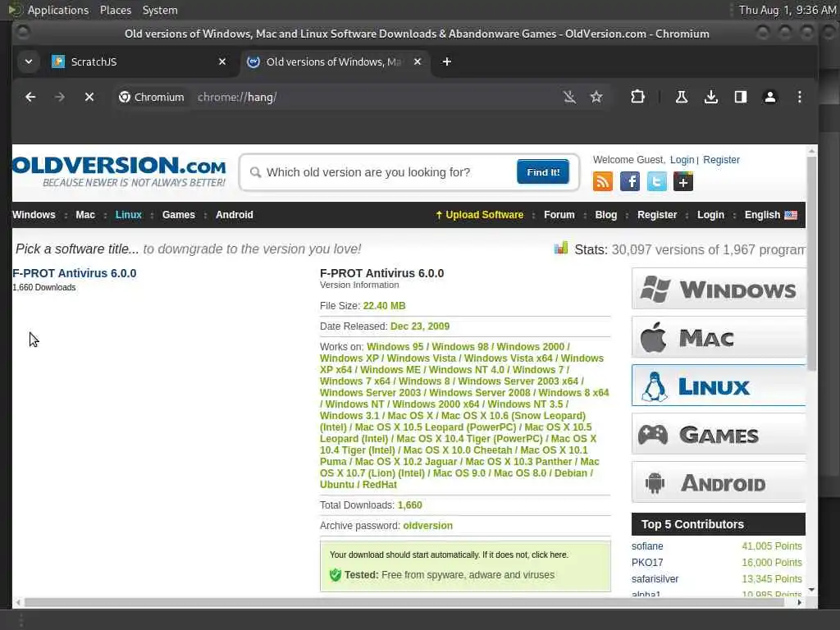Select the Mac category sidebar button
The height and width of the screenshot is (630, 840).
(x=719, y=337)
